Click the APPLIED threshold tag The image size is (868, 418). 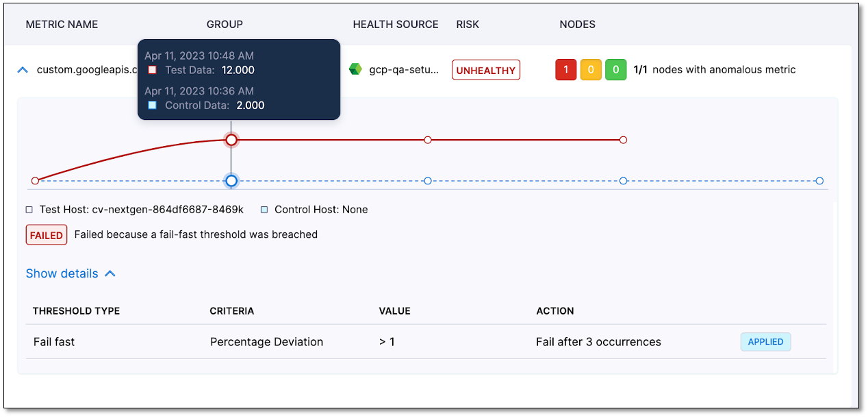click(765, 342)
